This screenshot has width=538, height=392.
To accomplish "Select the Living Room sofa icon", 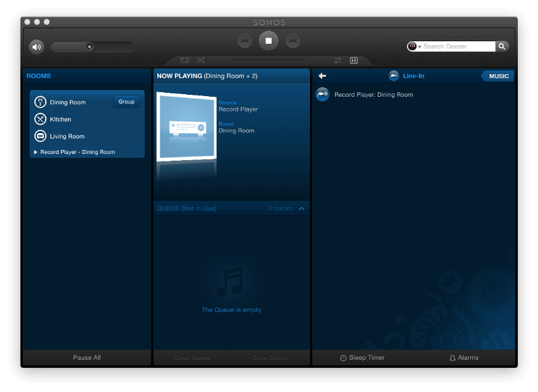I will (40, 136).
